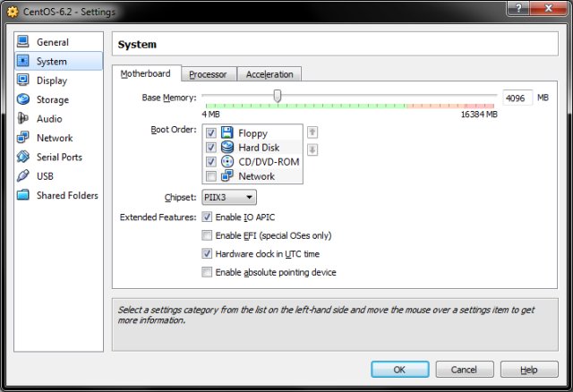Switch to the Acceleration tab
The height and width of the screenshot is (392, 573).
click(x=269, y=74)
